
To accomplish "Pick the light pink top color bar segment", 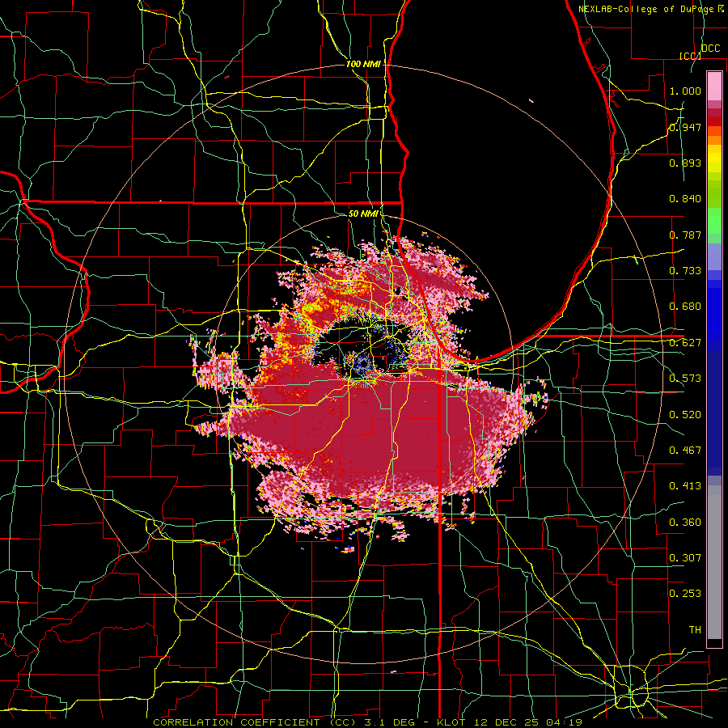I will [x=714, y=86].
